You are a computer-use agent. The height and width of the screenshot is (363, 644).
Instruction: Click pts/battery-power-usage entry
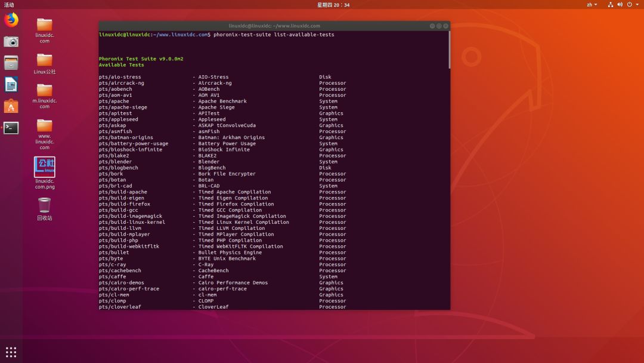coord(134,143)
